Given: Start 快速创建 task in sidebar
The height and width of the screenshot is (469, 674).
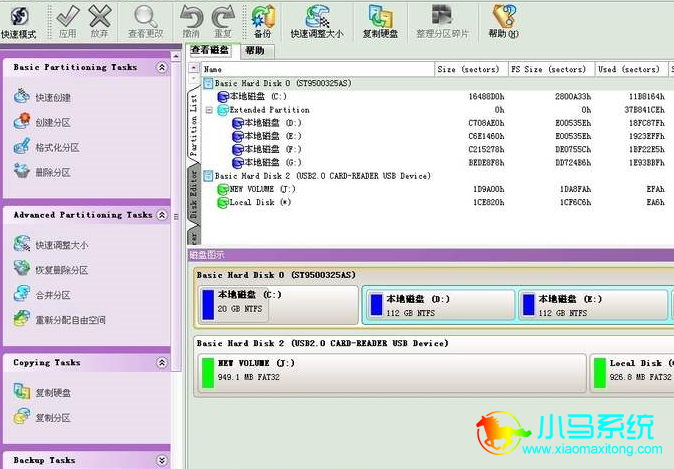Looking at the screenshot, I should click(42, 97).
